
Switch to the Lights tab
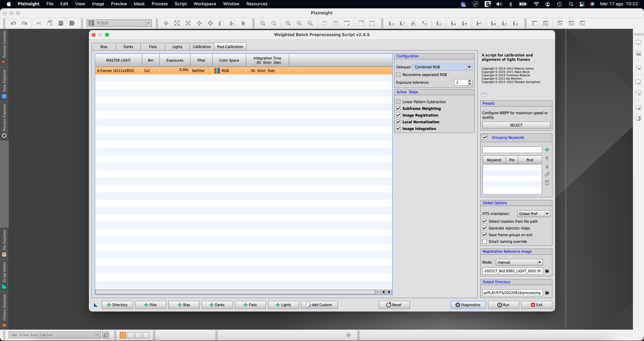point(177,47)
